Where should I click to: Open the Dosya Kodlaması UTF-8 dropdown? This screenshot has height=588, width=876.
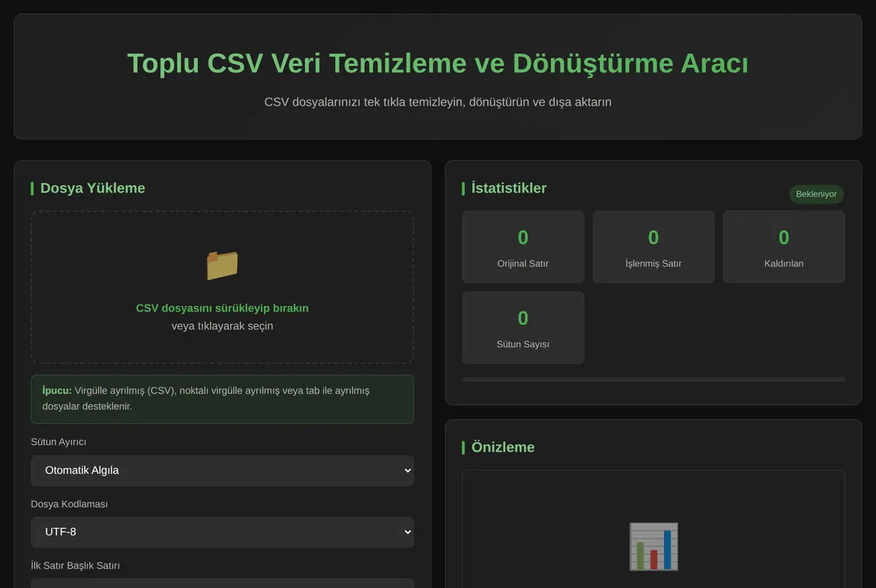tap(222, 532)
